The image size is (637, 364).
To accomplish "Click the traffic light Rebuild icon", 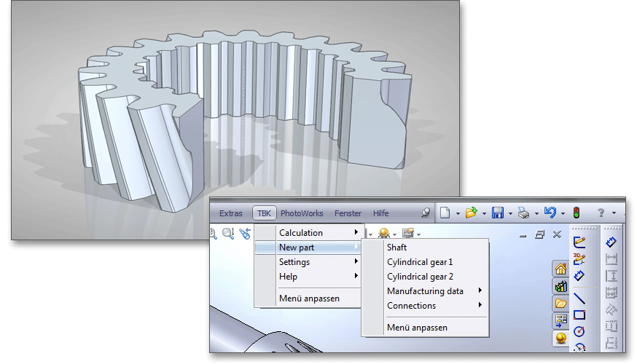I will 576,213.
